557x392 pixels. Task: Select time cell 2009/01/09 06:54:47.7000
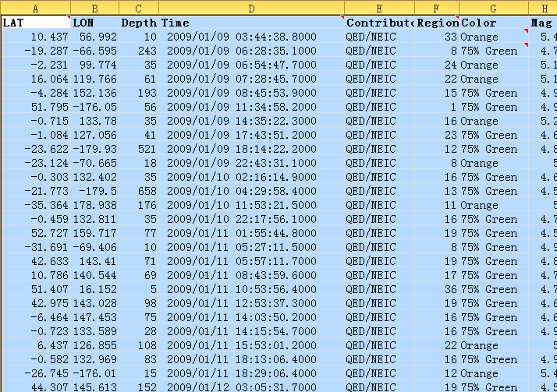[x=251, y=65]
